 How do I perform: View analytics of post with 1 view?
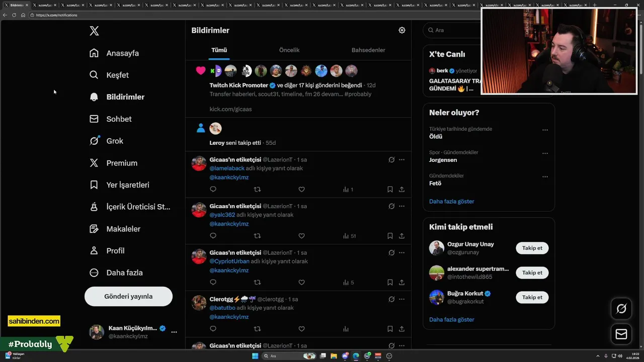tap(348, 190)
